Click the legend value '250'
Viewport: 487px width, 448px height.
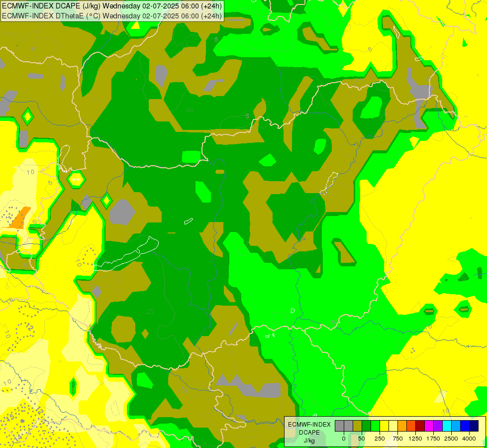click(x=380, y=439)
